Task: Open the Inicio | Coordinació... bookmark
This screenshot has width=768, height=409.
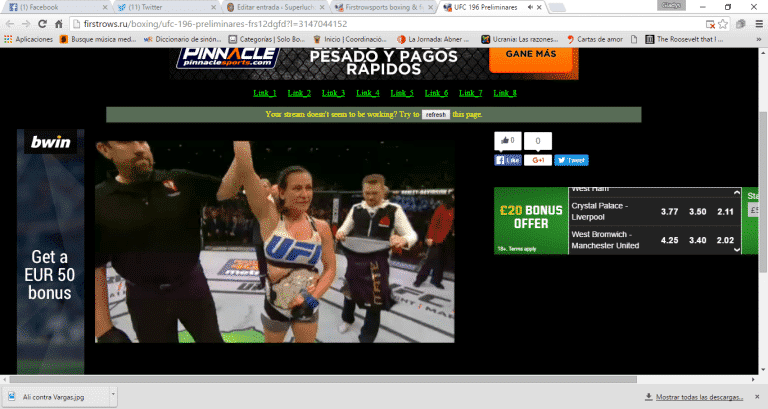Action: 350,39
